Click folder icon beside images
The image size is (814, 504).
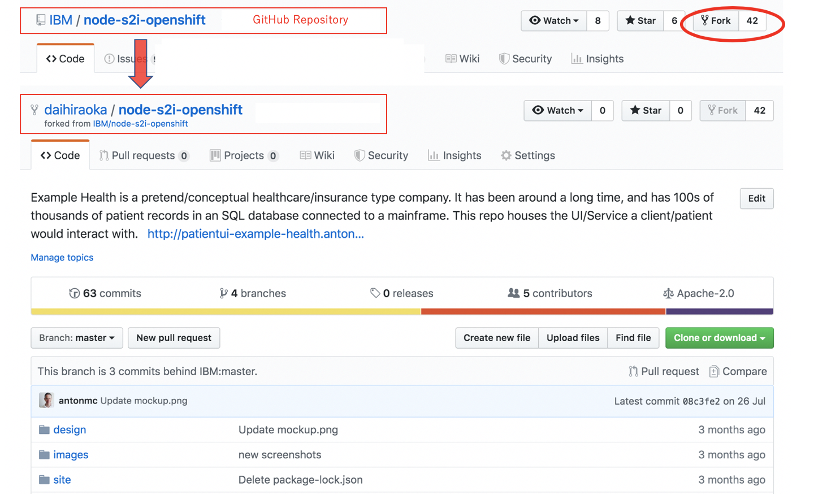(x=44, y=455)
